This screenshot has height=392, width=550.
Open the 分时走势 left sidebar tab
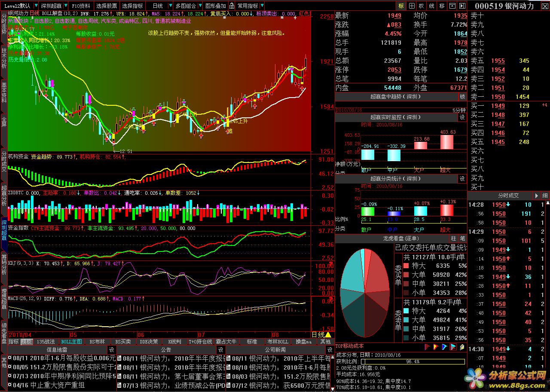click(x=4, y=26)
